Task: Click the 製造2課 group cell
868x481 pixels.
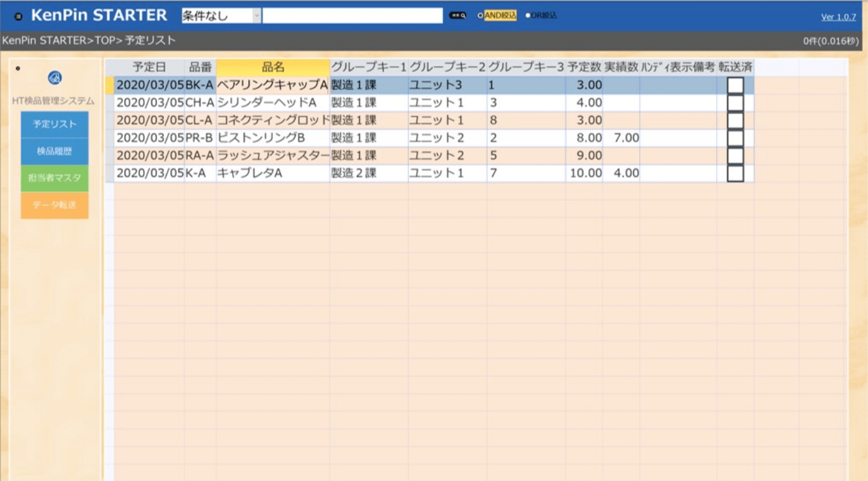Action: 369,173
